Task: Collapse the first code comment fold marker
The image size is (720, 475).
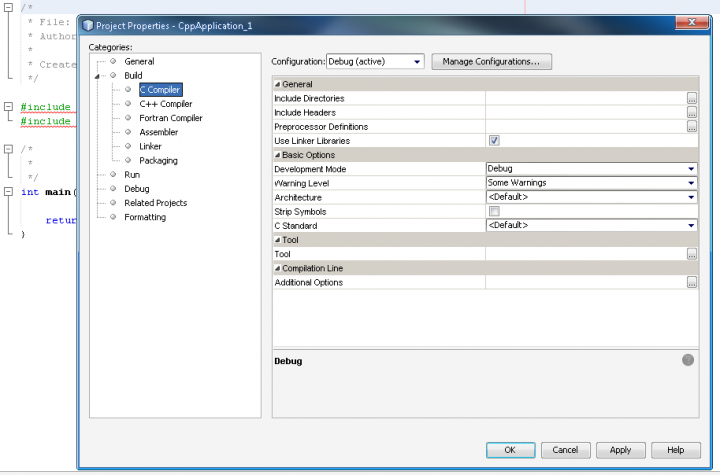Action: point(8,8)
